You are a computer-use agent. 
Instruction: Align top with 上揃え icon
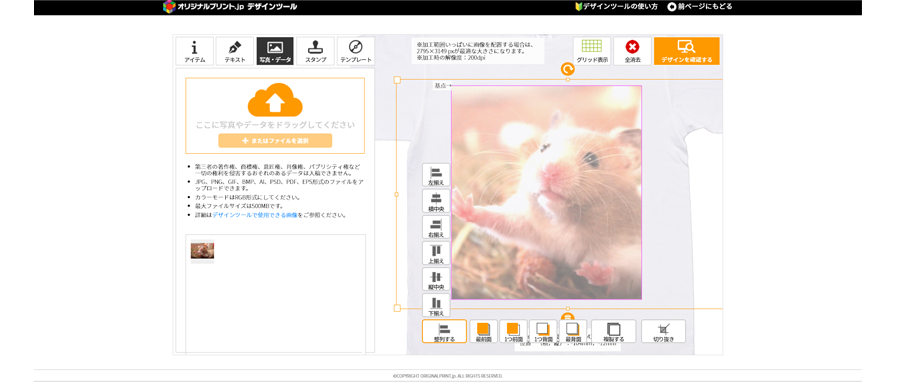point(436,253)
